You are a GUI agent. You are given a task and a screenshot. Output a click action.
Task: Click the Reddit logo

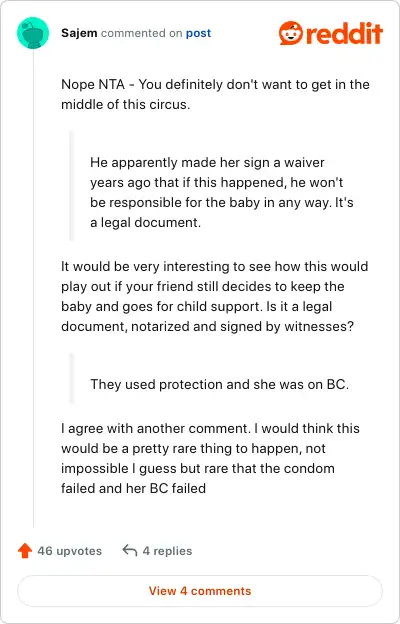coord(331,33)
